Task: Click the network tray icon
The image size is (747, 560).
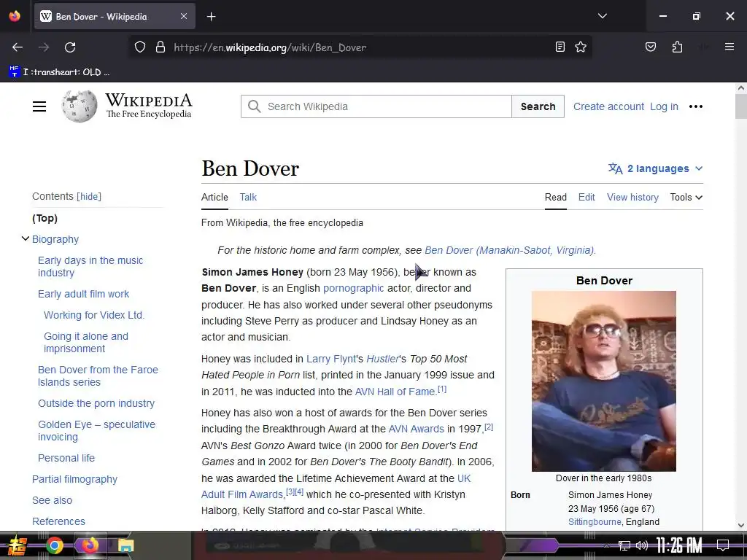Action: click(x=624, y=545)
